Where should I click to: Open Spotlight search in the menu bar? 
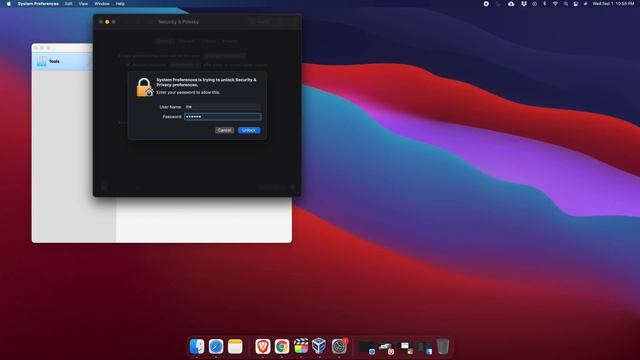(566, 4)
